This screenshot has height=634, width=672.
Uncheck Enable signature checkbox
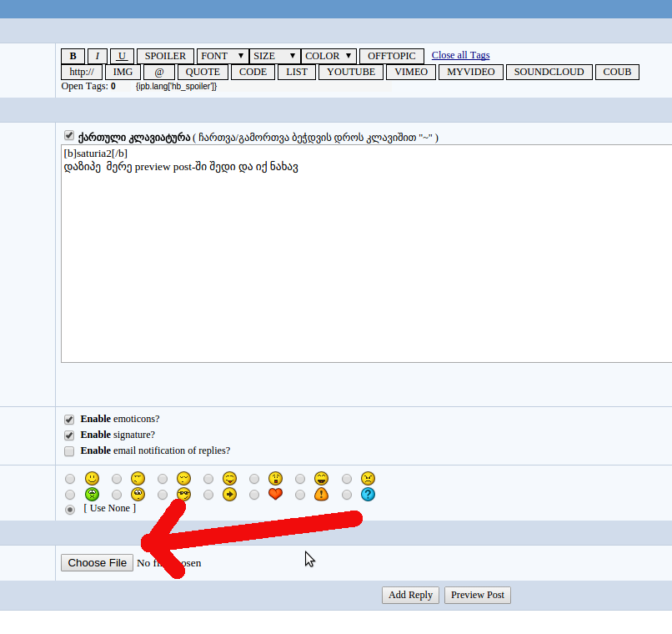[69, 435]
